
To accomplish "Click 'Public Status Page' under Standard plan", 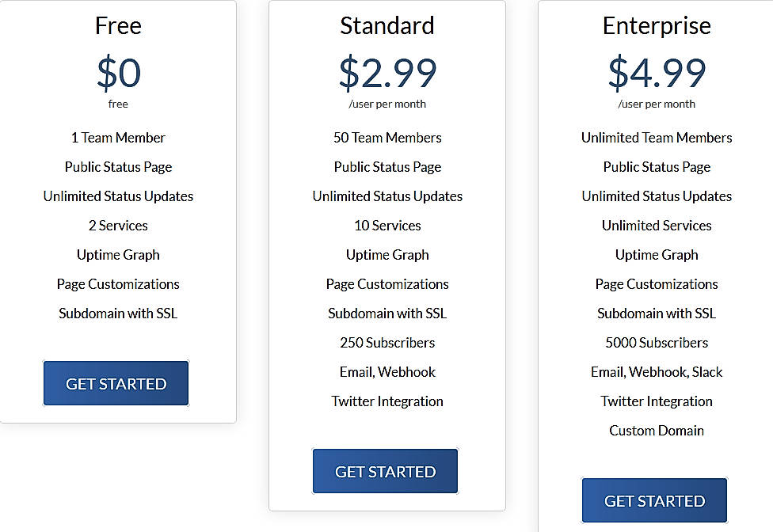I will click(x=387, y=166).
